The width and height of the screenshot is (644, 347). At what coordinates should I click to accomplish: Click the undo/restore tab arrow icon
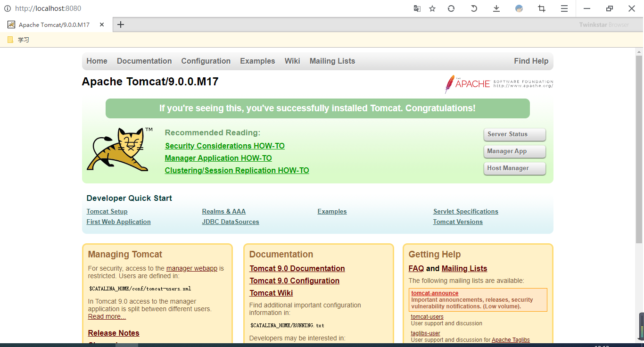[x=474, y=8]
